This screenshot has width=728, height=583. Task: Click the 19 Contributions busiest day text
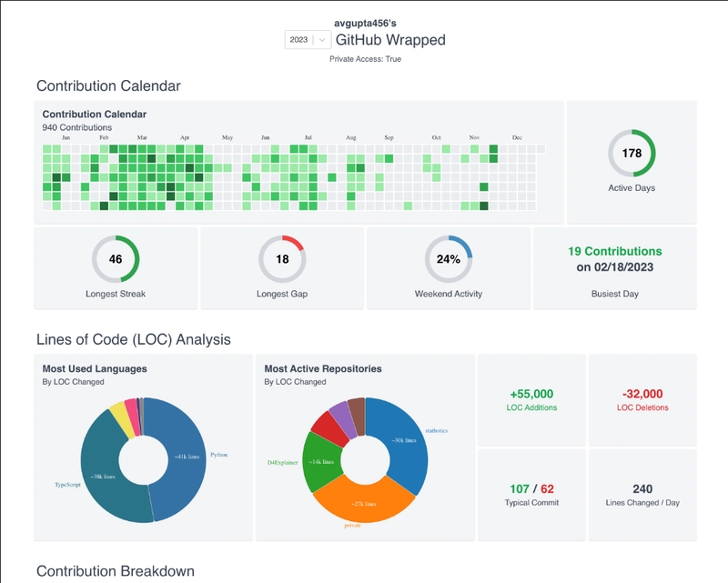615,251
